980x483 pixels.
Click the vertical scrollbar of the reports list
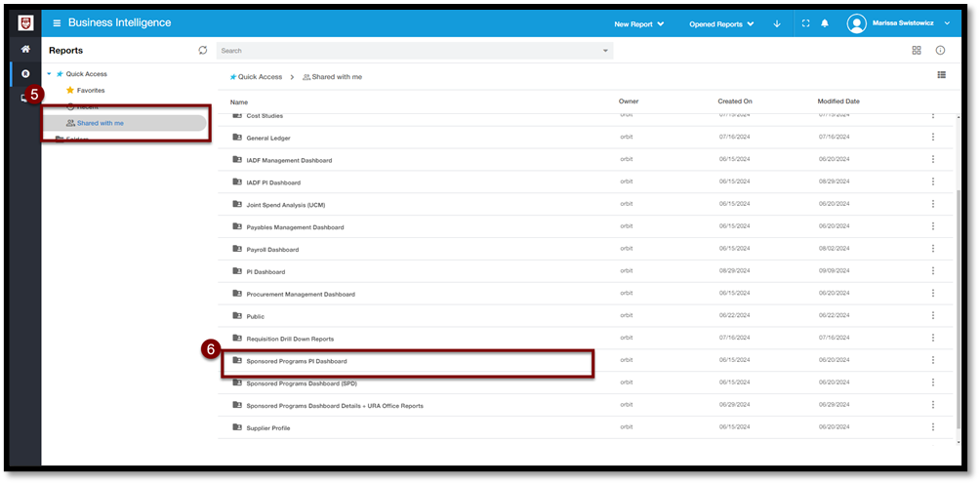tap(960, 310)
